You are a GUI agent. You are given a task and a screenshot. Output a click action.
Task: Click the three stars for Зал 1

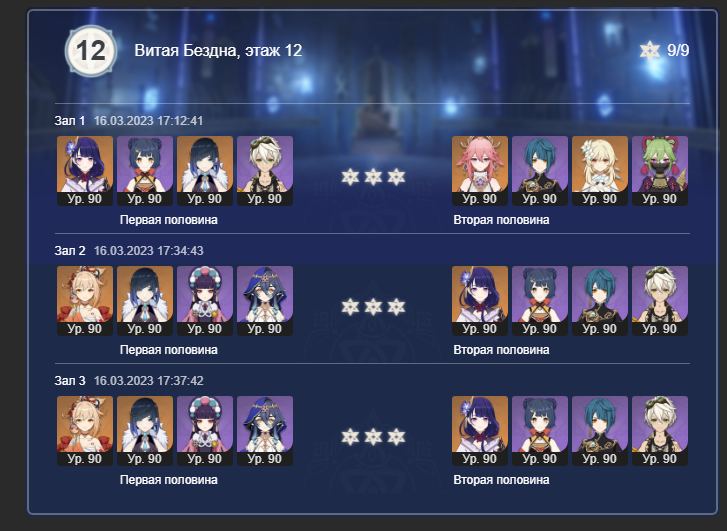point(373,177)
